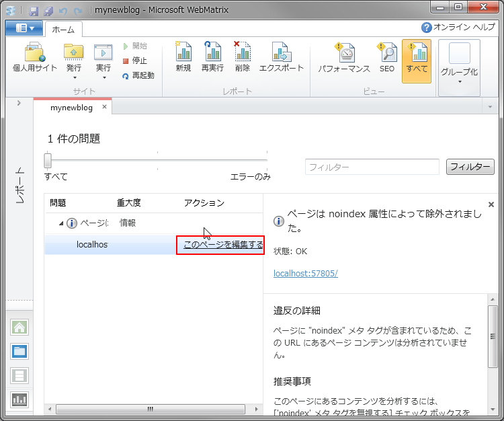This screenshot has height=421, width=504.
Task: Delete report with 削除 icon
Action: pyautogui.click(x=243, y=57)
